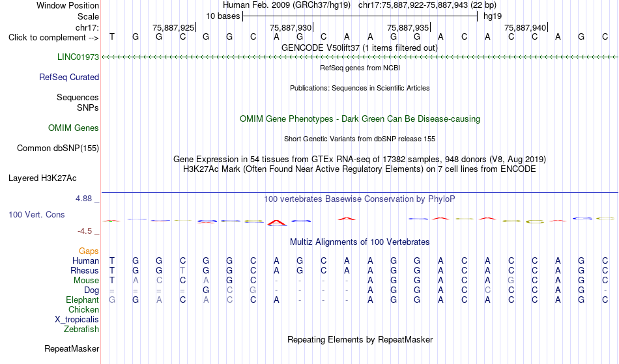Click the 'Click to complement -->' label

[53, 38]
